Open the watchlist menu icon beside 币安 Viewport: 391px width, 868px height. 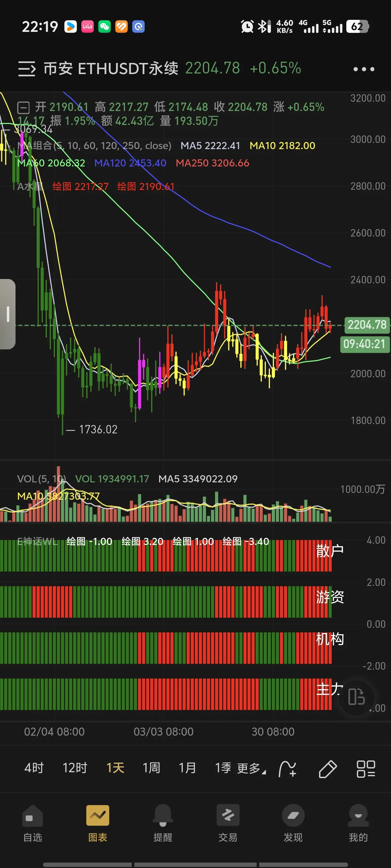point(27,69)
